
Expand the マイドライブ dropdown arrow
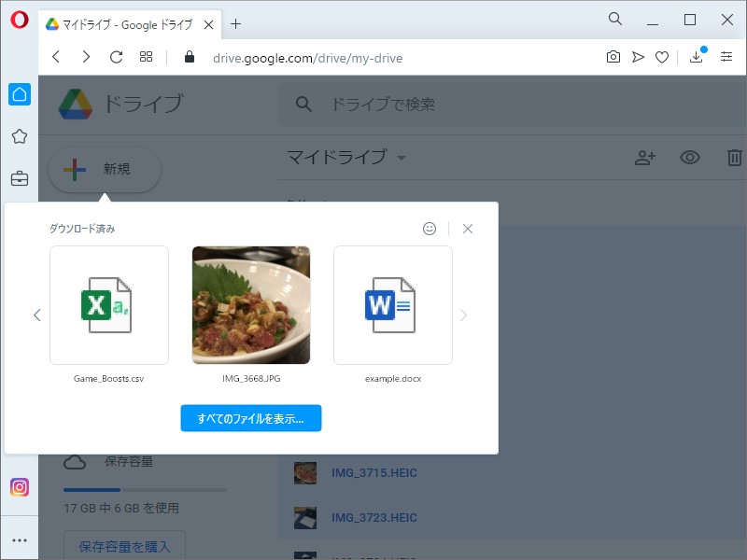(402, 159)
